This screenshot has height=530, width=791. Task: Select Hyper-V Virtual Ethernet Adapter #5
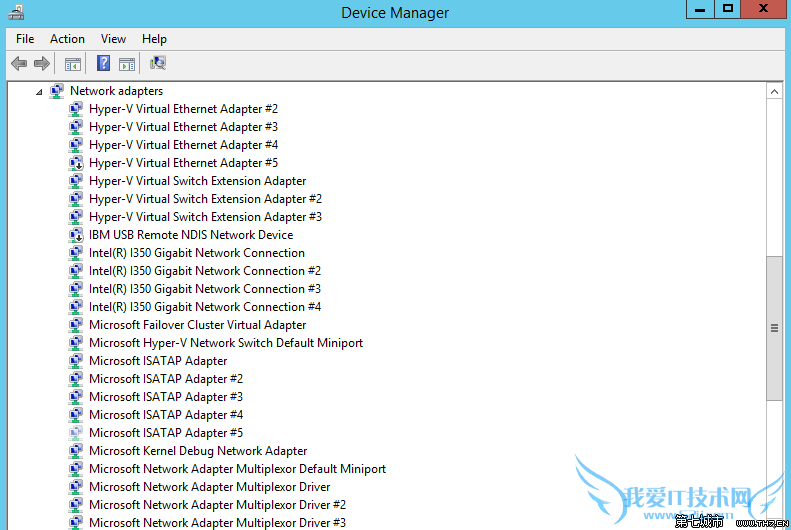184,163
